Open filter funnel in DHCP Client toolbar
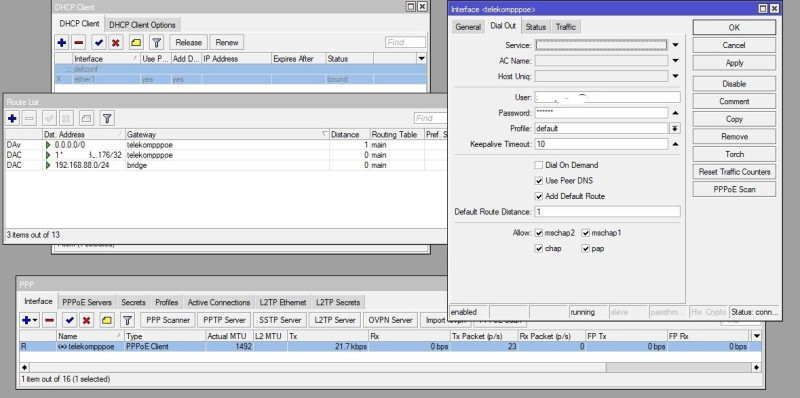This screenshot has height=398, width=800. pyautogui.click(x=157, y=43)
